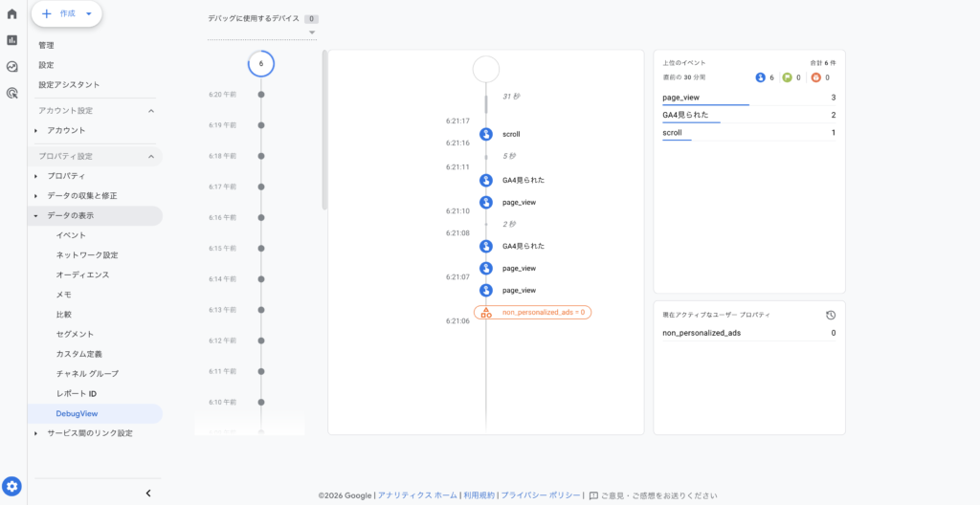The image size is (980, 505).
Task: Open カスタム定義 menu item
Action: 78,354
